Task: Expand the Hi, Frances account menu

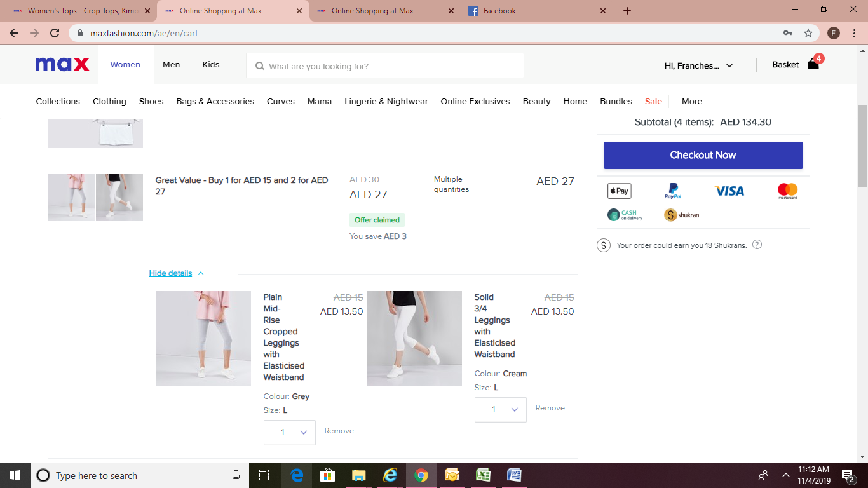Action: [x=698, y=65]
